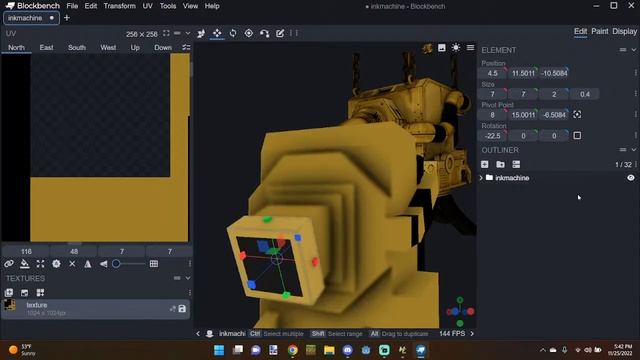Click the Size inflate field 0.4
This screenshot has height=360, width=640.
pos(585,94)
